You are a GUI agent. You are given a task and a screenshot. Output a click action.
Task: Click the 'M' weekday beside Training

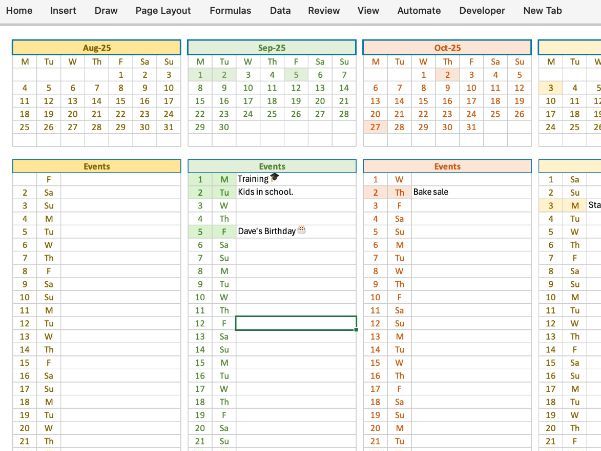tap(224, 179)
